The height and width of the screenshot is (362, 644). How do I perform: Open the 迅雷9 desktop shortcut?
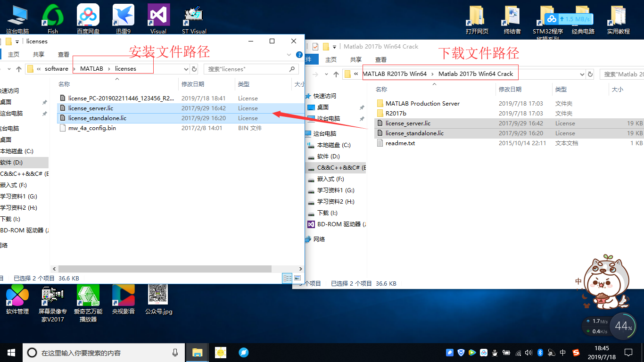[x=123, y=19]
